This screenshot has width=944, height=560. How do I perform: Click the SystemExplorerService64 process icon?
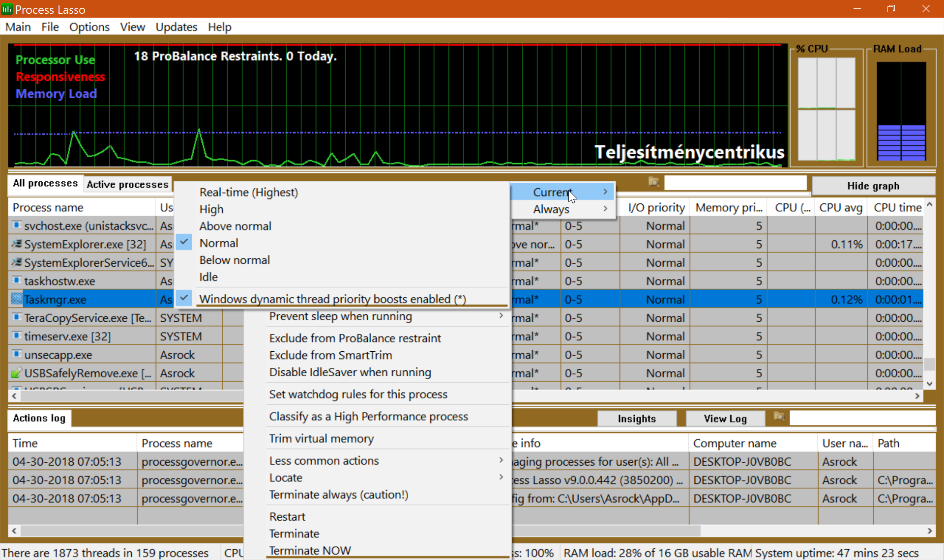(17, 262)
